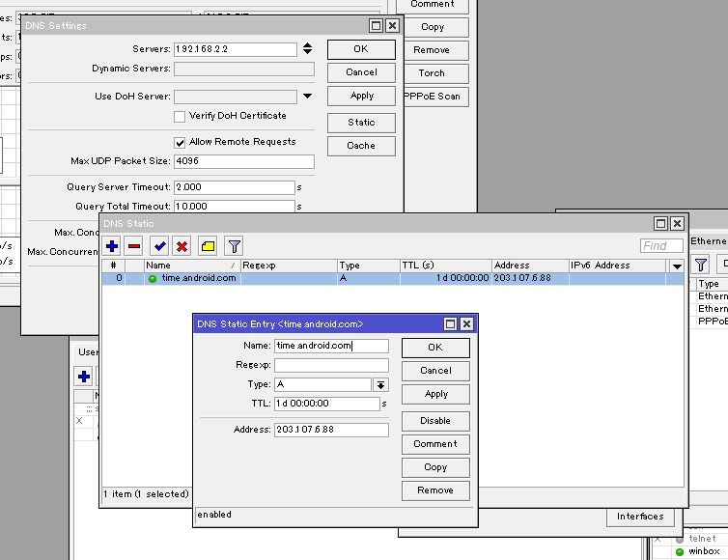Viewport: 728px width, 560px height.
Task: Enable Verify DoH Certificate checkbox
Action: click(x=180, y=116)
